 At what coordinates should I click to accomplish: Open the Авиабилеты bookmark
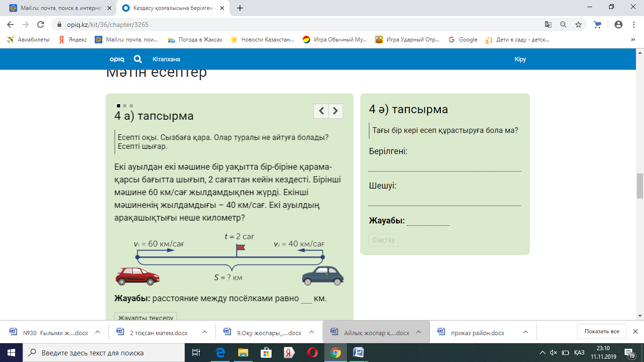pyautogui.click(x=28, y=40)
